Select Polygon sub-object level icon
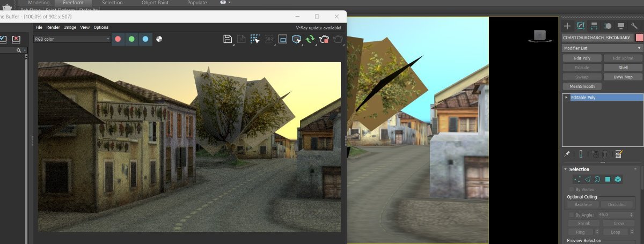 [x=608, y=179]
